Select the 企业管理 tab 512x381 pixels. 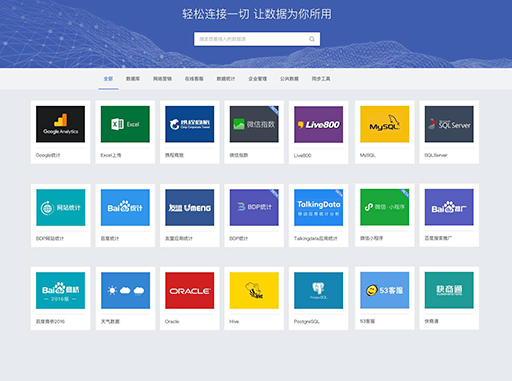[x=257, y=79]
